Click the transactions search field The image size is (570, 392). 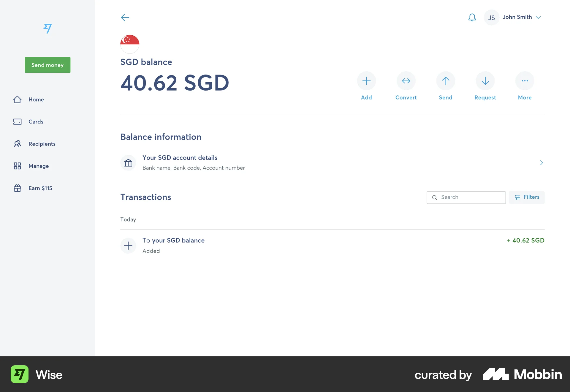point(466,197)
